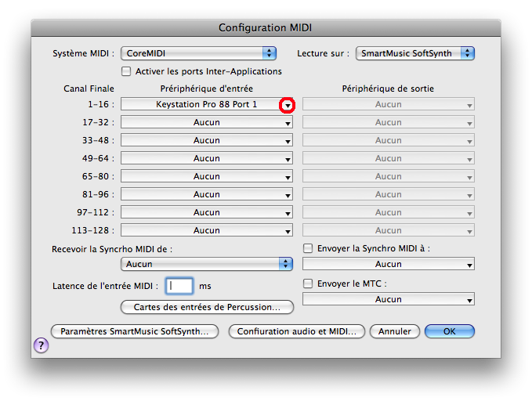Expand input device dropdown for channels 1-16
Image resolution: width=532 pixels, height=401 pixels.
(x=288, y=105)
